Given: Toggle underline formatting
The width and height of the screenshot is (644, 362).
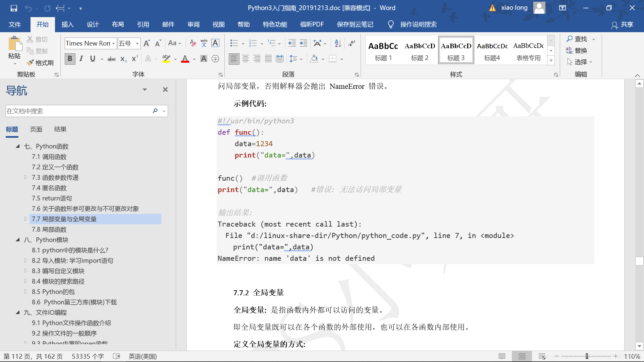Looking at the screenshot, I should 92,59.
